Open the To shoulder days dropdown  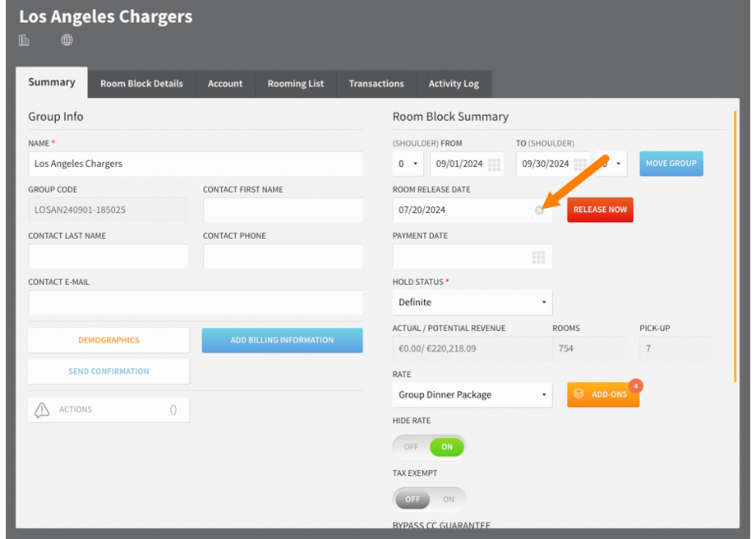612,164
